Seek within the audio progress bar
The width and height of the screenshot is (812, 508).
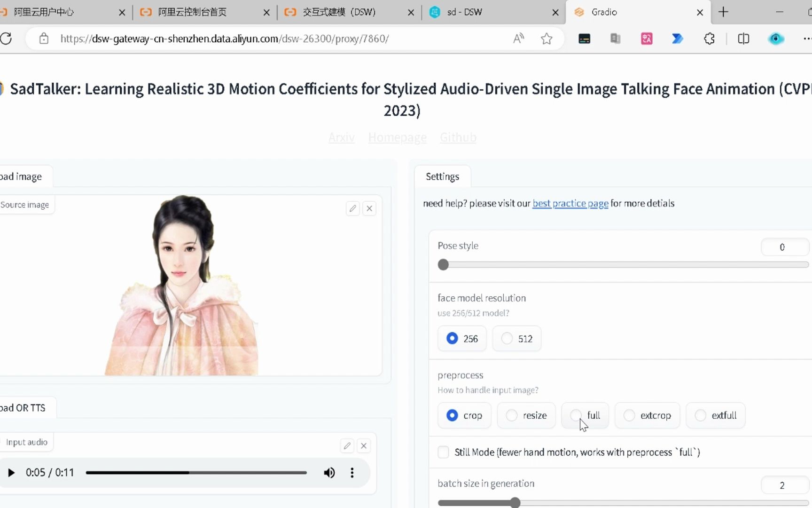pyautogui.click(x=196, y=473)
